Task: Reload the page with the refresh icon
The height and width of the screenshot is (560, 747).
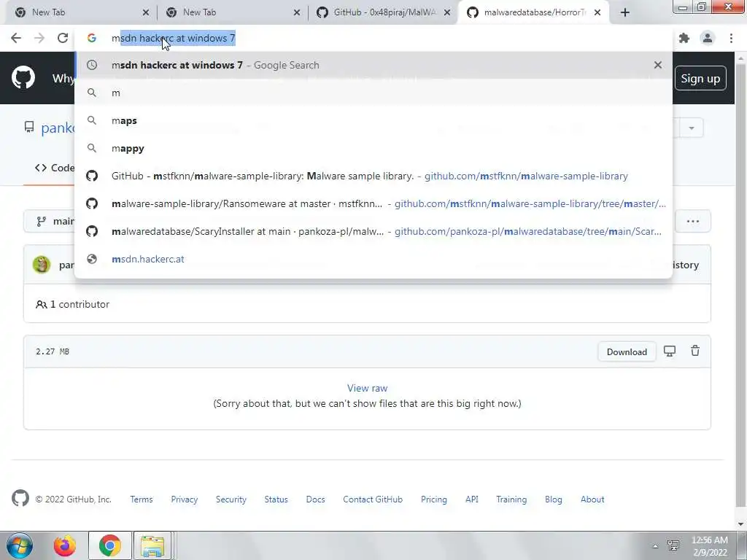Action: point(63,38)
